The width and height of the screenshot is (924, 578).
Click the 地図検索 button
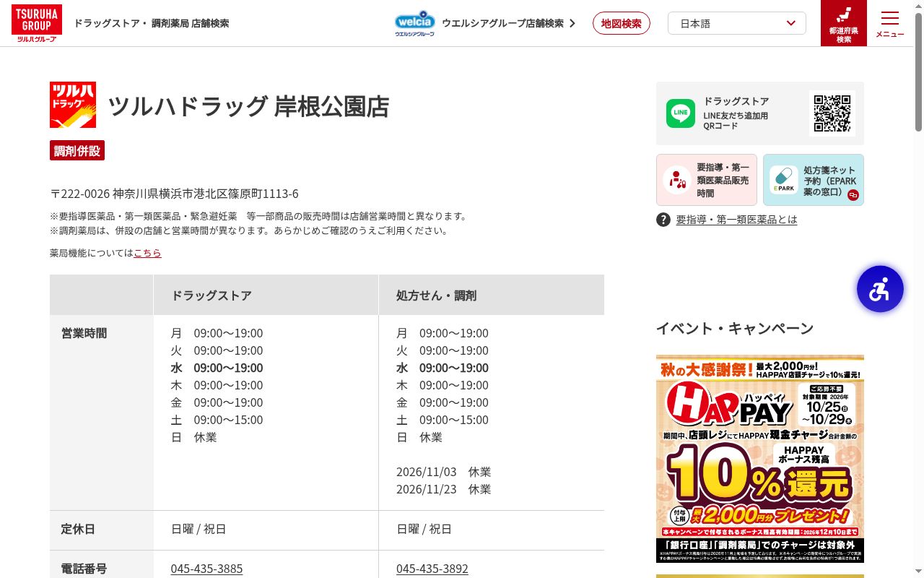[x=622, y=23]
